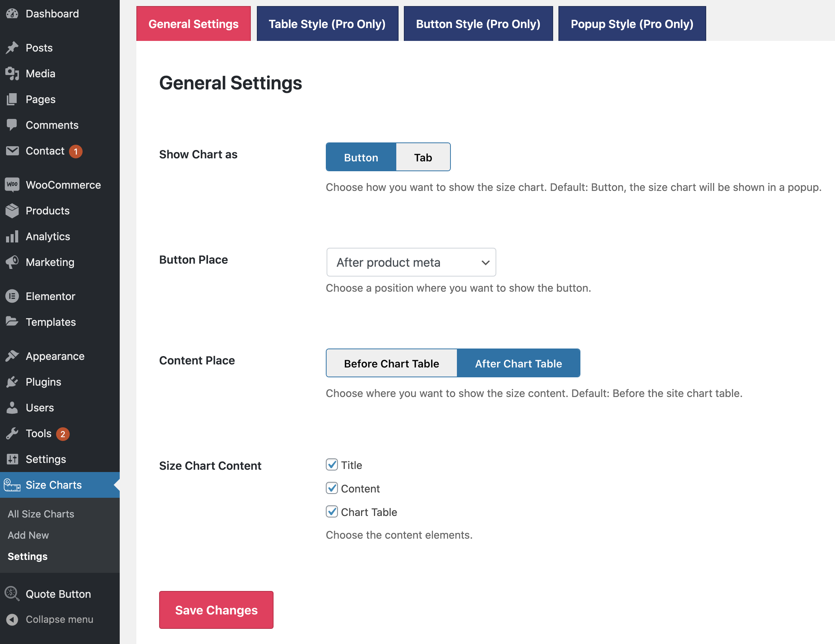Open the Tools wrench icon
Screen dimensions: 835x644
click(12, 433)
